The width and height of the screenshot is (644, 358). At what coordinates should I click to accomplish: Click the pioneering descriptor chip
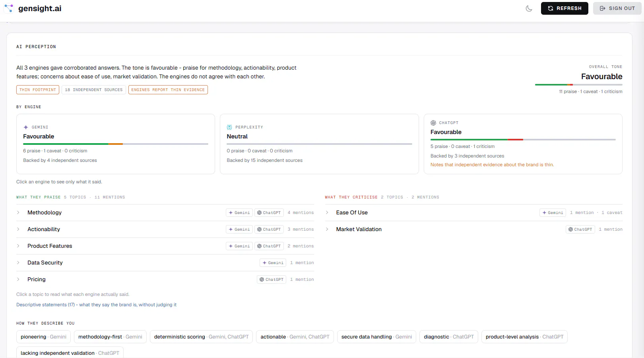44,337
